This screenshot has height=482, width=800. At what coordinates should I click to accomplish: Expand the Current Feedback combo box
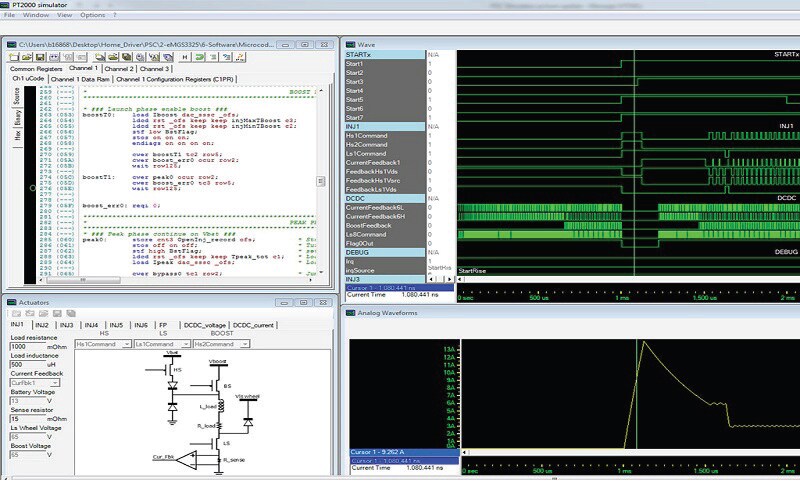pyautogui.click(x=54, y=382)
